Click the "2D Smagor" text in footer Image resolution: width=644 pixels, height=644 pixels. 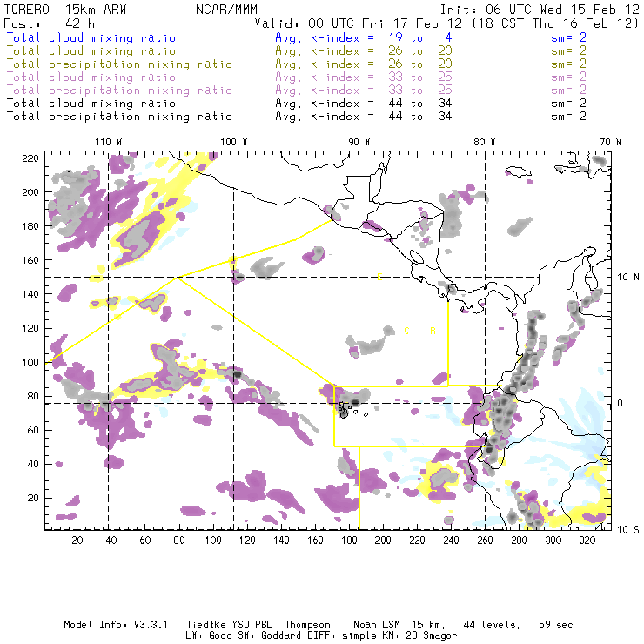432,636
